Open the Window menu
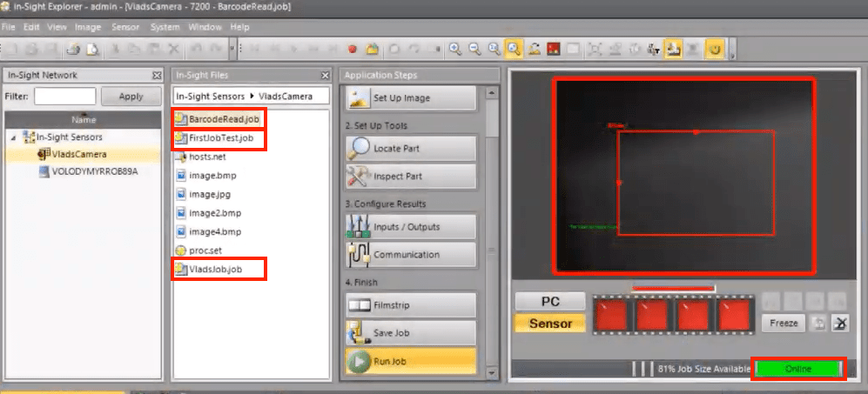This screenshot has width=868, height=394. click(x=205, y=27)
